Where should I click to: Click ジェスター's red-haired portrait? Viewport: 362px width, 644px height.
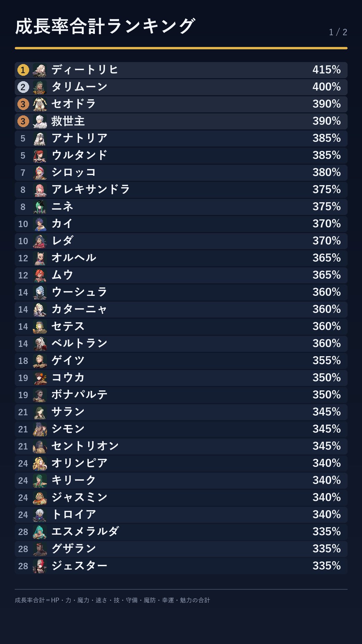(40, 566)
